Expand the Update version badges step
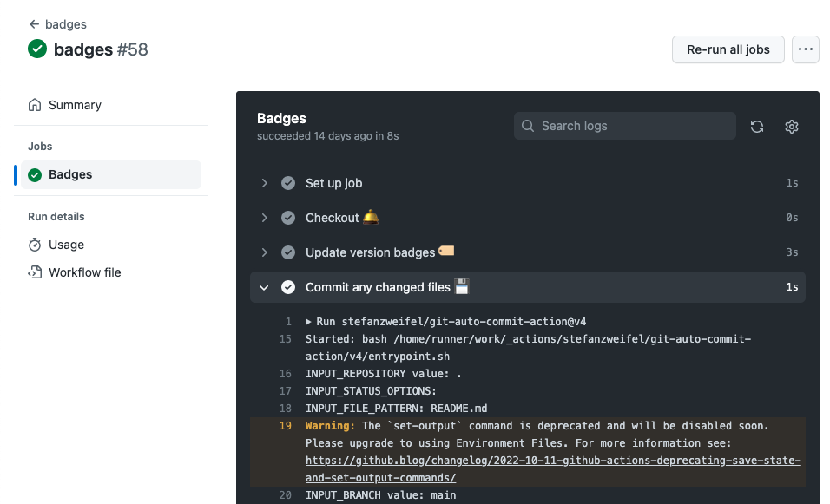Image resolution: width=830 pixels, height=504 pixels. point(264,252)
